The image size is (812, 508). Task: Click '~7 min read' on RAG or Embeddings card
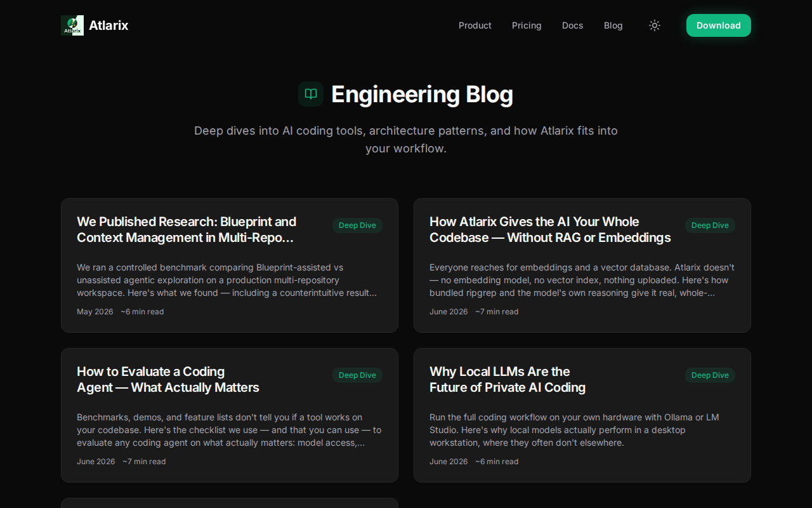pos(497,312)
